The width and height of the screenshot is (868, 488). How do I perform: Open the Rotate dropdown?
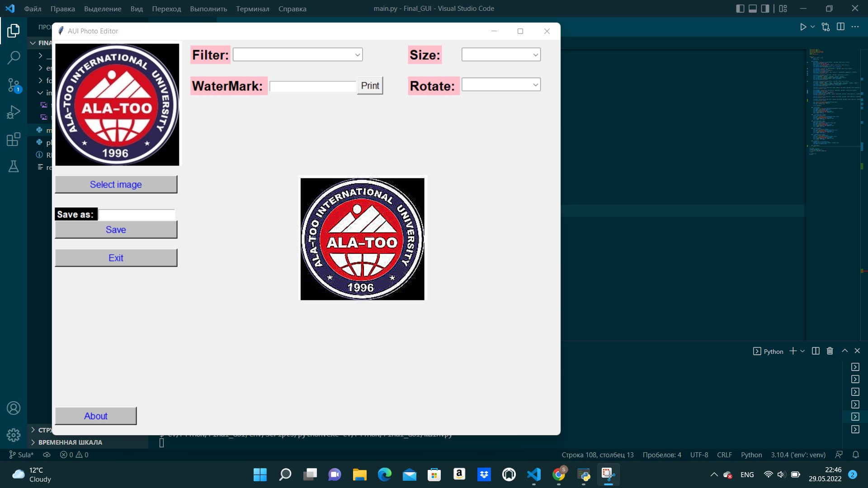[535, 84]
